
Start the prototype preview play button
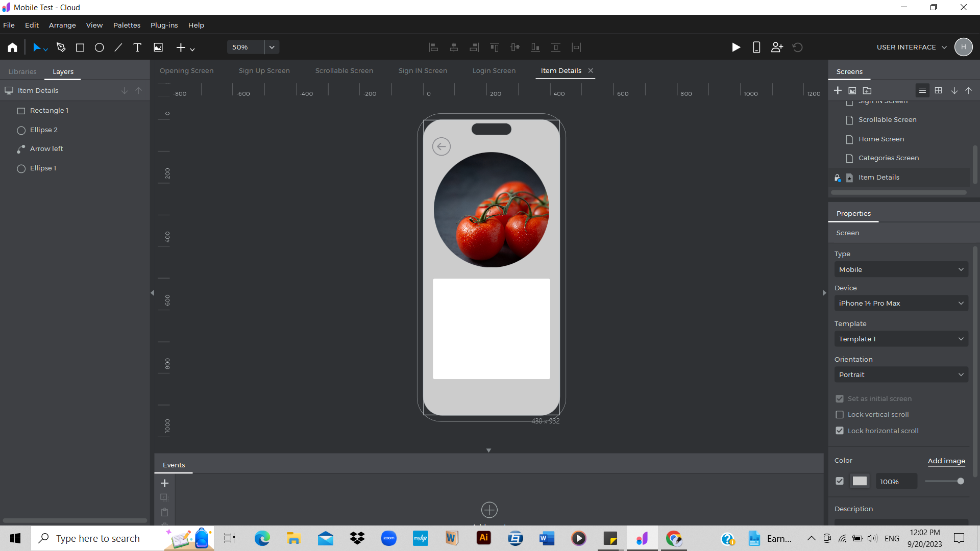(x=736, y=47)
